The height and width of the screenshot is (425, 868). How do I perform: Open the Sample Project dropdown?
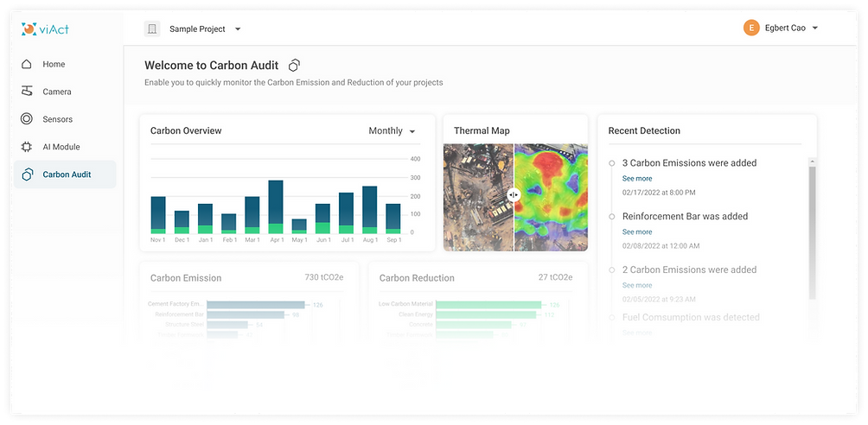coord(238,29)
